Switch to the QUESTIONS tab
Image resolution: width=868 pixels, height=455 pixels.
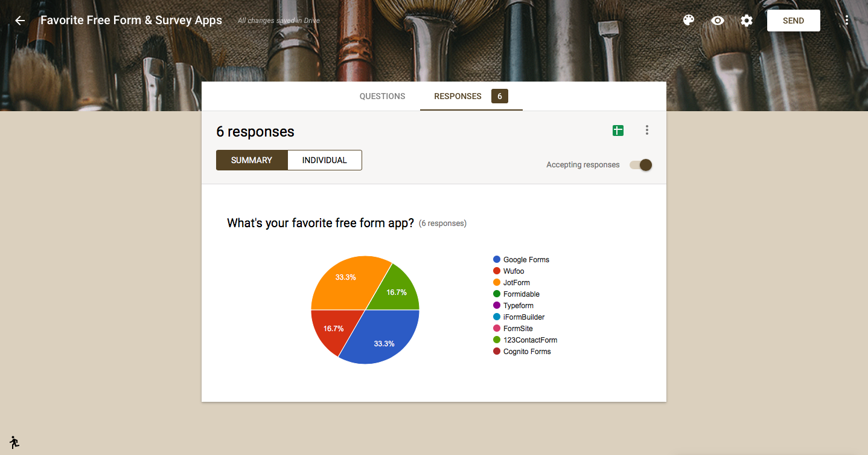(382, 96)
